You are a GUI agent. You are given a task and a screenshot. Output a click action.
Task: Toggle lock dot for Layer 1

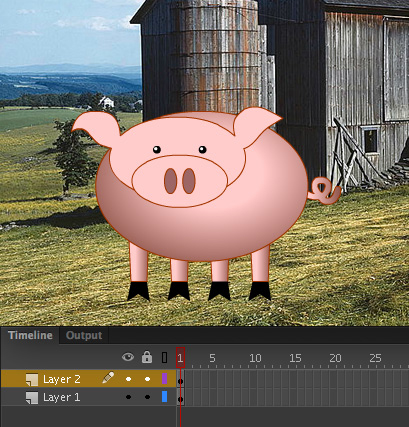click(x=147, y=397)
